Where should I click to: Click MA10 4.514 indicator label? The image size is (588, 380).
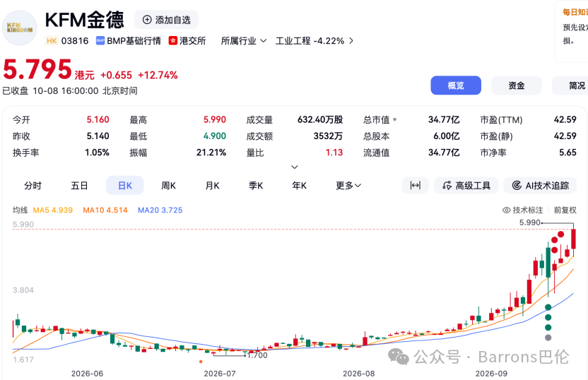[x=105, y=210]
